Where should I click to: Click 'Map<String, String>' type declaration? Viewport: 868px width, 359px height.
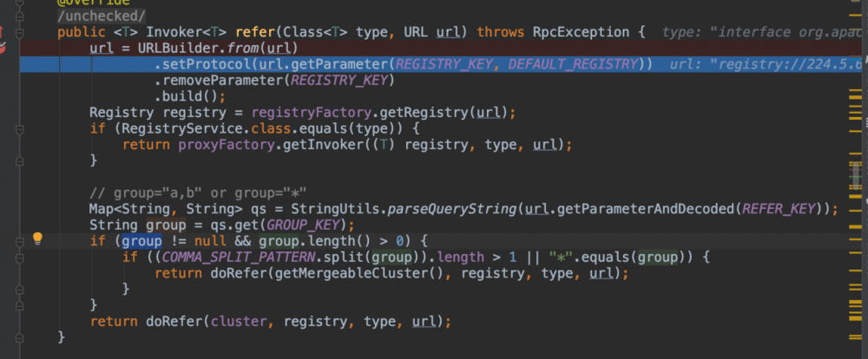point(166,209)
